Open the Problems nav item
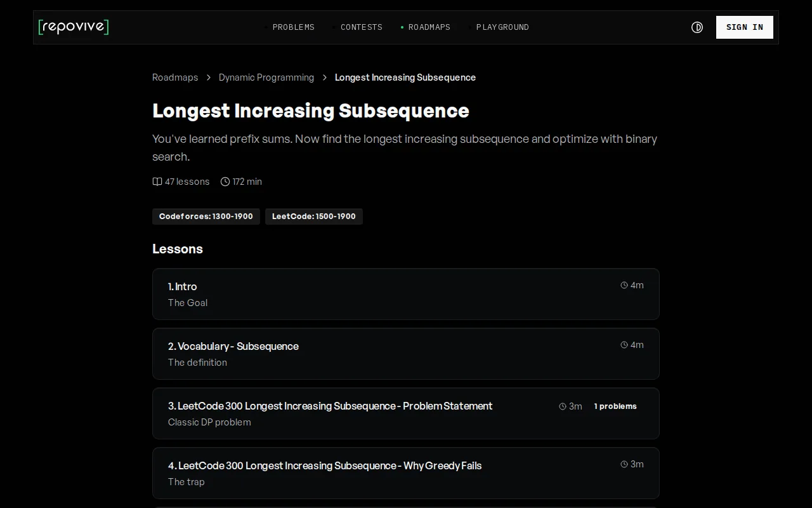Image resolution: width=812 pixels, height=508 pixels. 293,27
